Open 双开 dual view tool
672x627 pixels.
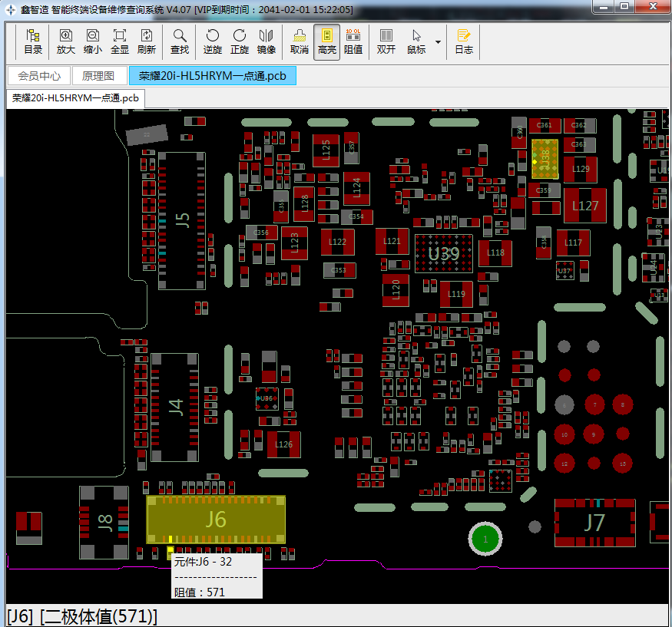coord(386,41)
